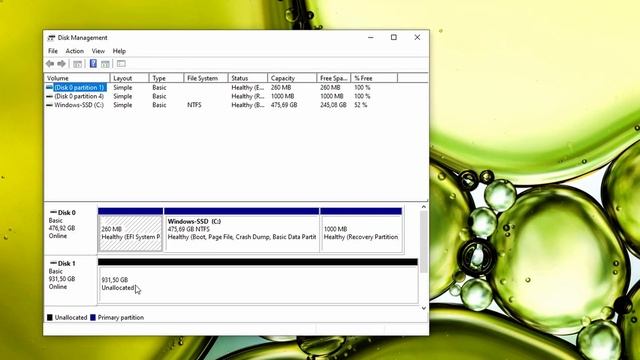Sort by the Free Space column header
640x360 pixels.
point(334,78)
